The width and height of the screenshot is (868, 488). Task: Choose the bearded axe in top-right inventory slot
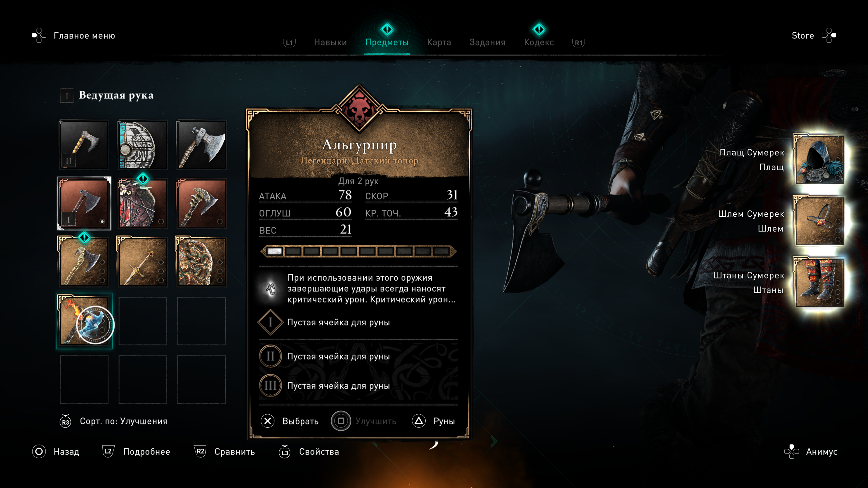click(x=201, y=145)
